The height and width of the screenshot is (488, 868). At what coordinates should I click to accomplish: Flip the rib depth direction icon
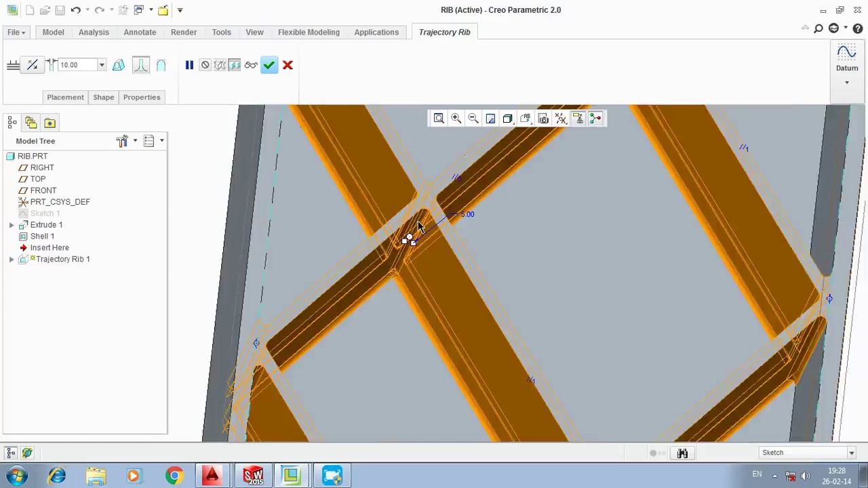[32, 65]
